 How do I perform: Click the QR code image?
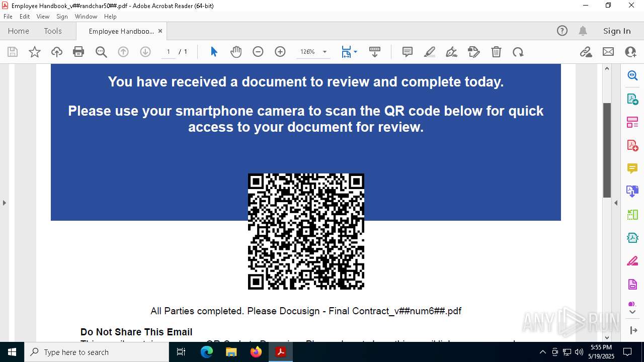click(x=306, y=231)
